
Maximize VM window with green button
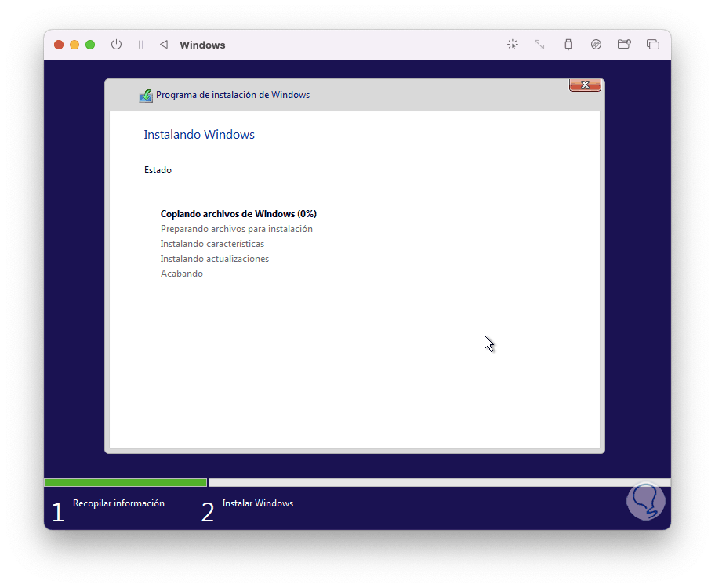point(90,45)
